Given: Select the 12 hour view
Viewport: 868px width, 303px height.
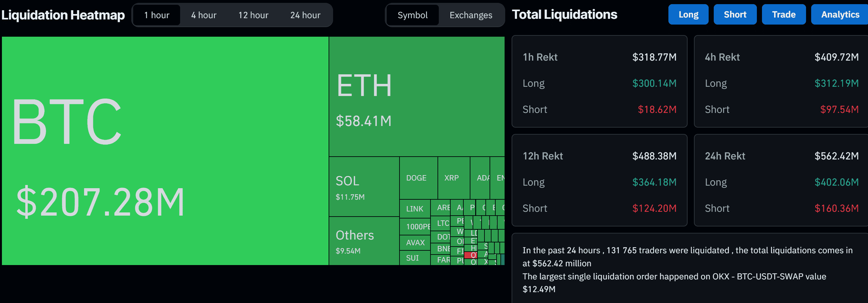Looking at the screenshot, I should point(253,15).
